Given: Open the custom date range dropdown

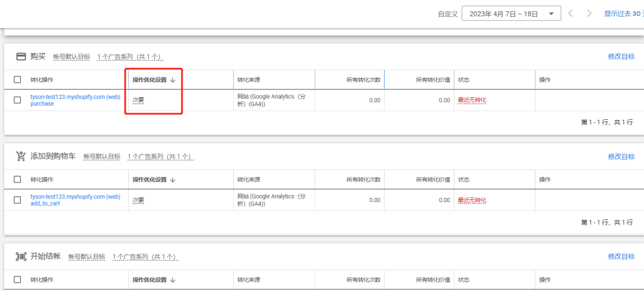Looking at the screenshot, I should point(511,14).
